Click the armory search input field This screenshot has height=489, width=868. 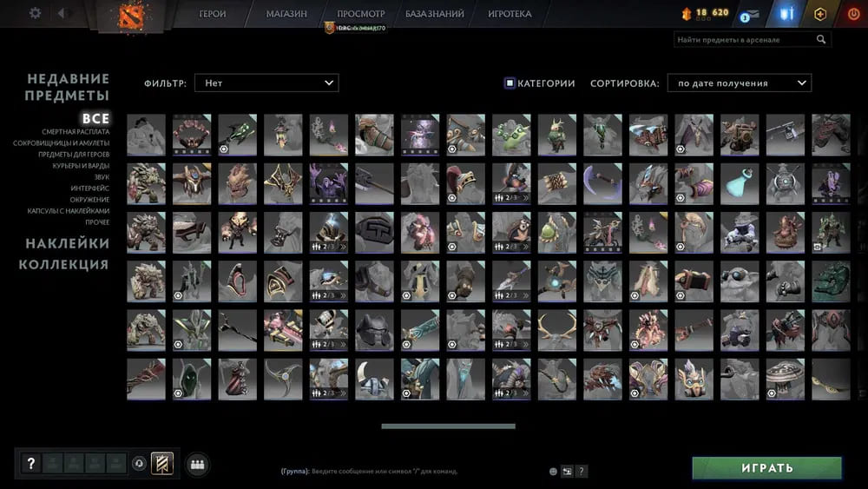coord(745,40)
